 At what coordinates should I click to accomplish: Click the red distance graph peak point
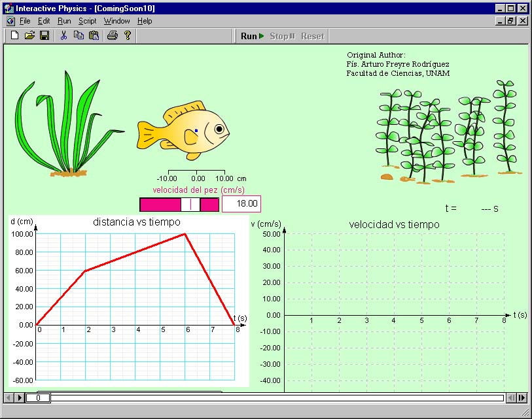pyautogui.click(x=185, y=233)
